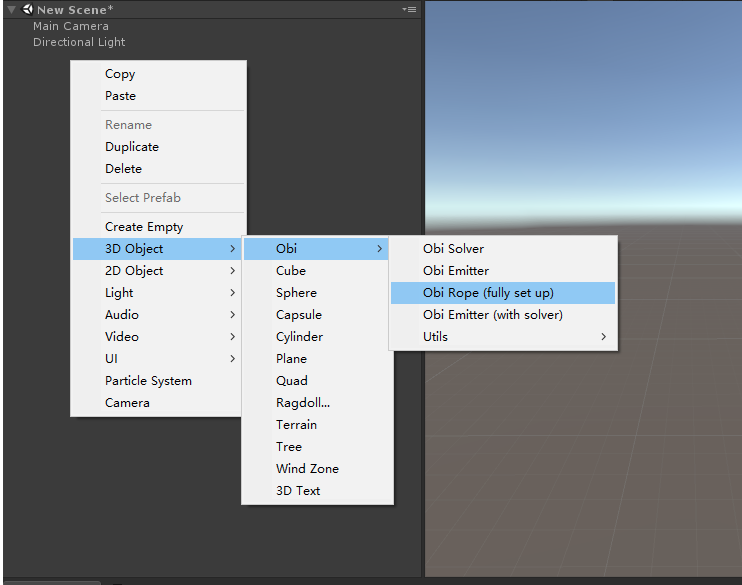
Task: Expand the Light submenu
Action: click(159, 292)
